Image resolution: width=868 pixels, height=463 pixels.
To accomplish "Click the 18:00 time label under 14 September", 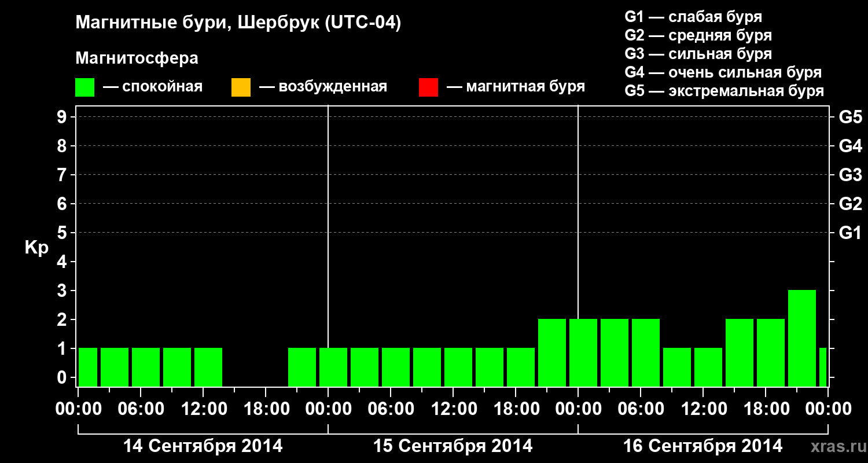I will click(x=266, y=409).
